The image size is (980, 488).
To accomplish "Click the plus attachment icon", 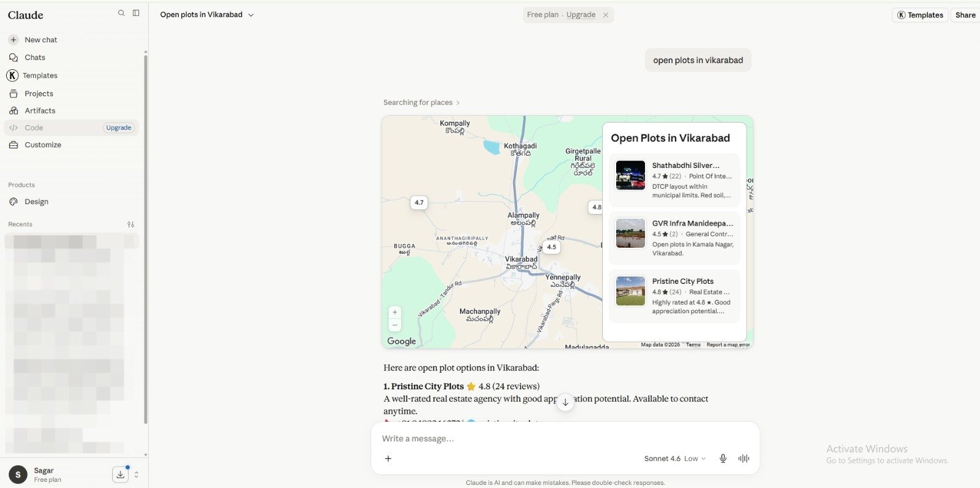I will click(388, 459).
